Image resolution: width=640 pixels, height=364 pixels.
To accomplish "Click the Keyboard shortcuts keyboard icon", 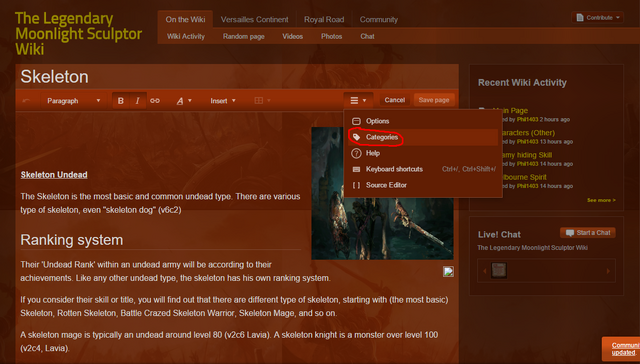I will (x=356, y=169).
